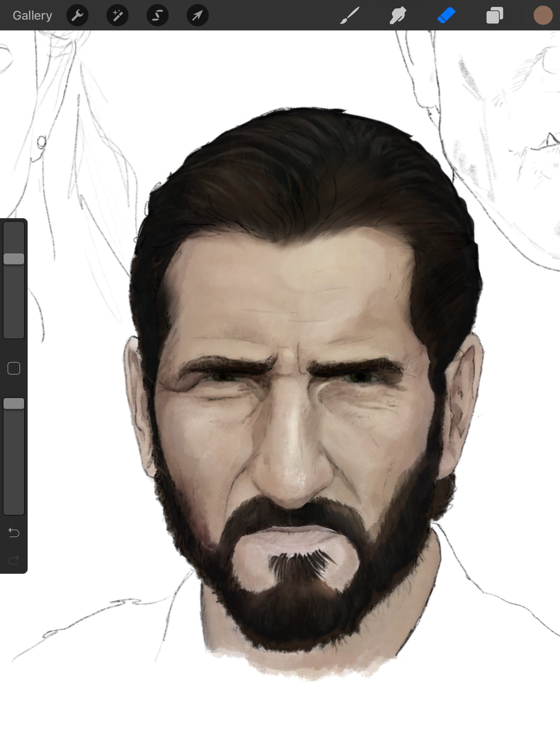This screenshot has width=560, height=747.
Task: Tap the soul patch under the lower lip
Action: (x=300, y=563)
